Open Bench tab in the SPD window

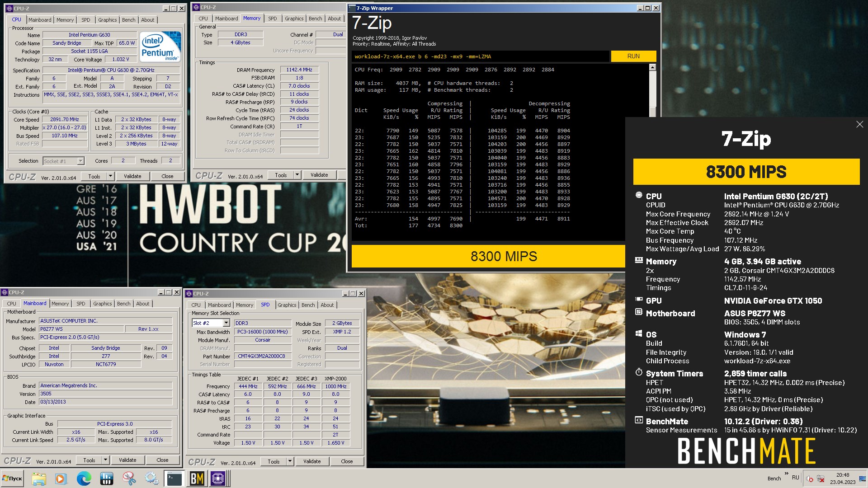(x=308, y=305)
